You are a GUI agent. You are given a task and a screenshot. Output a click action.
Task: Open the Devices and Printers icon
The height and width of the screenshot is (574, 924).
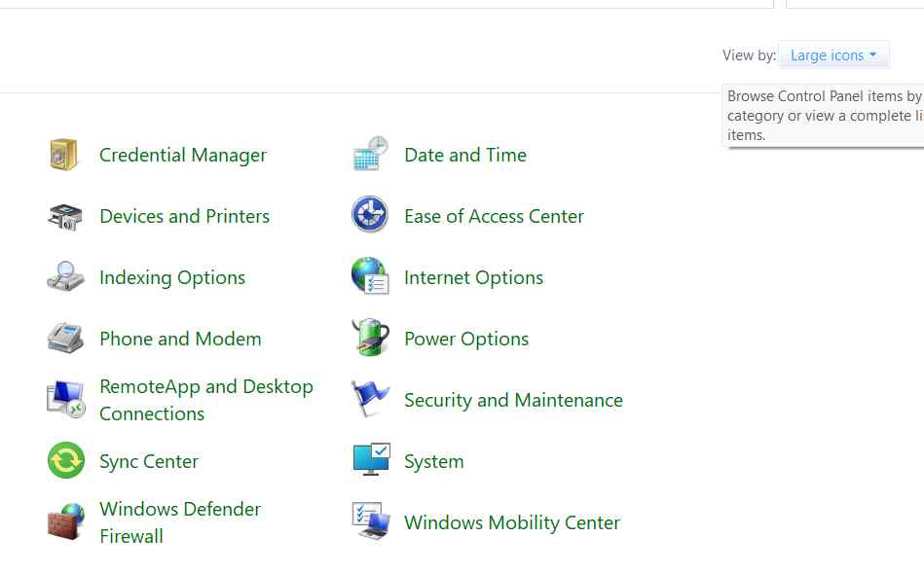click(65, 217)
